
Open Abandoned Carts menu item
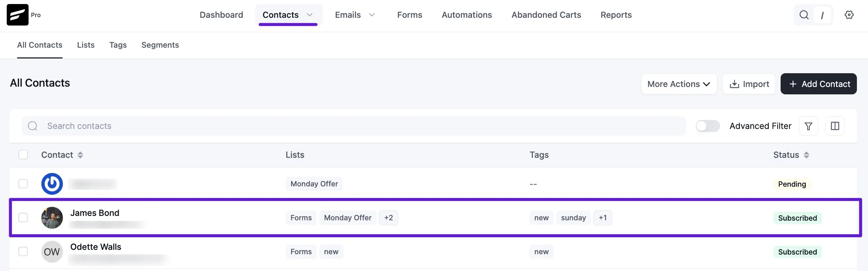[x=546, y=15]
